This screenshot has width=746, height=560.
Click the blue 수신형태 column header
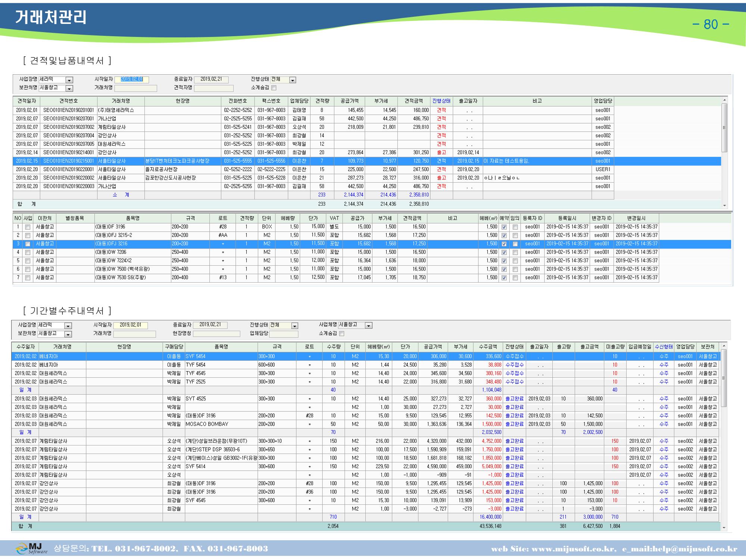pos(664,347)
